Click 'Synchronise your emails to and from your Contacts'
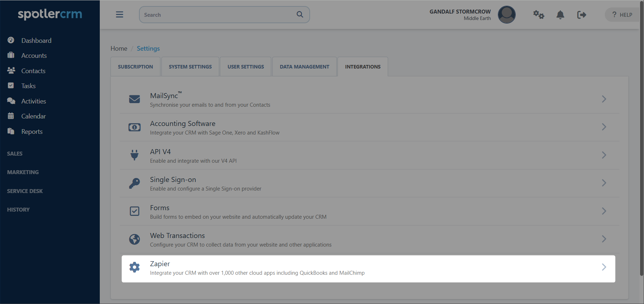 point(210,105)
